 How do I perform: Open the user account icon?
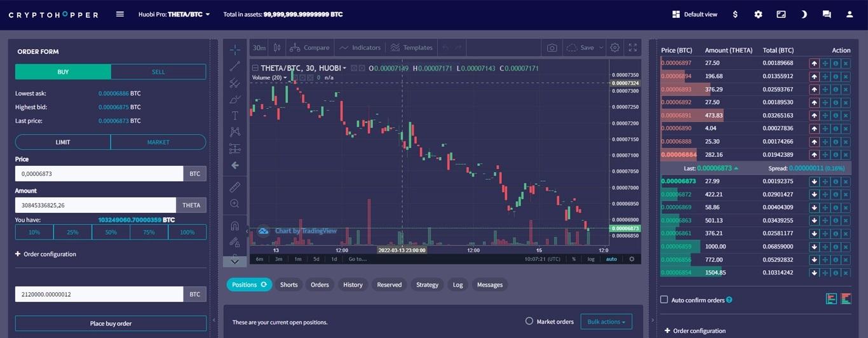point(850,14)
